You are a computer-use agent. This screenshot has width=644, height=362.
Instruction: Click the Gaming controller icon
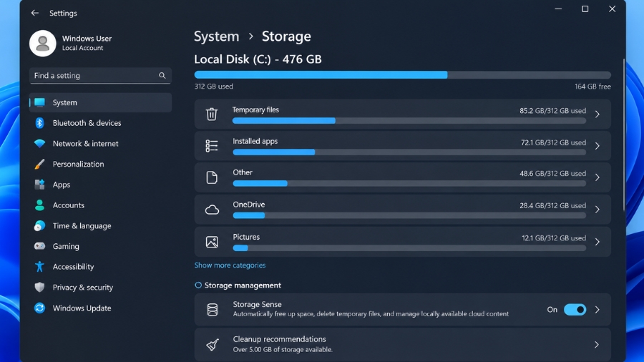[39, 246]
